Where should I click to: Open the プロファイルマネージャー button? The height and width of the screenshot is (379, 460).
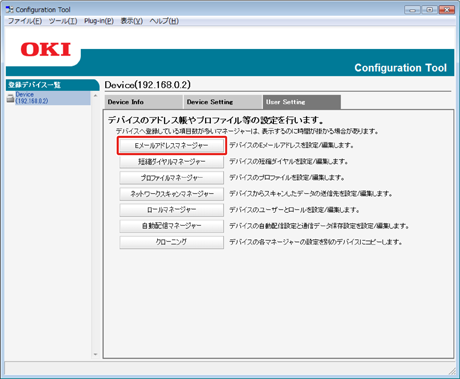[172, 178]
